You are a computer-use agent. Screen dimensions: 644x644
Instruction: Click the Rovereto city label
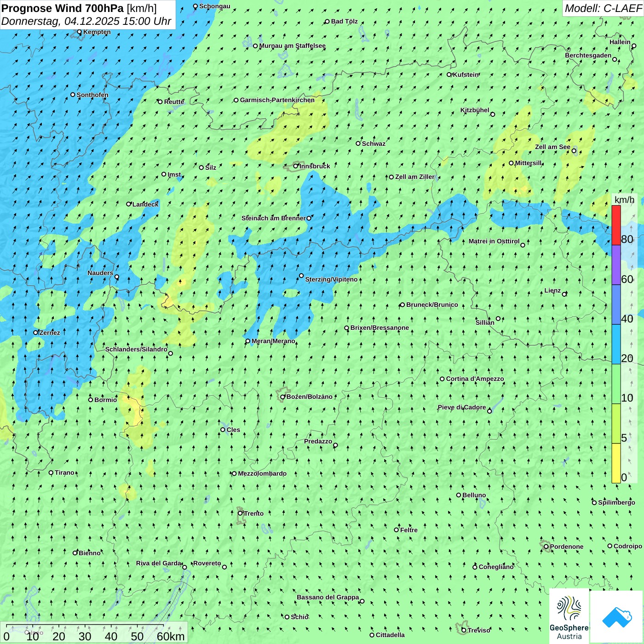207,563
